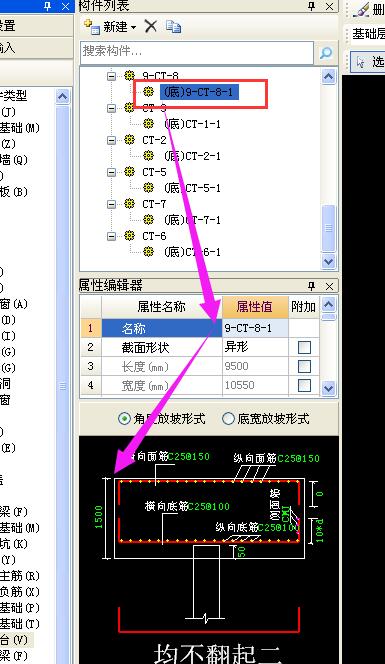Image resolution: width=385 pixels, height=664 pixels.
Task: Click gear icon beside (底)CT-6-1
Action: pos(148,252)
